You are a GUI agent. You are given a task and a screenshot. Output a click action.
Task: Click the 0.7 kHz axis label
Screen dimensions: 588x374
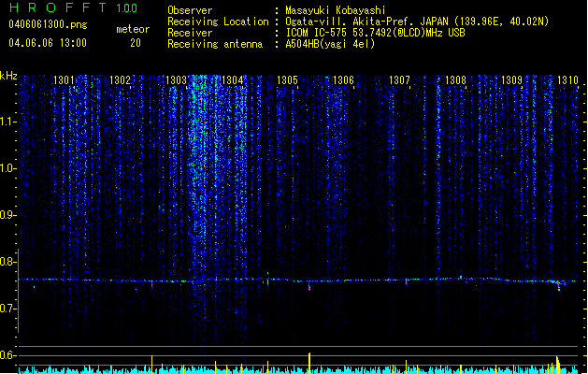point(7,309)
